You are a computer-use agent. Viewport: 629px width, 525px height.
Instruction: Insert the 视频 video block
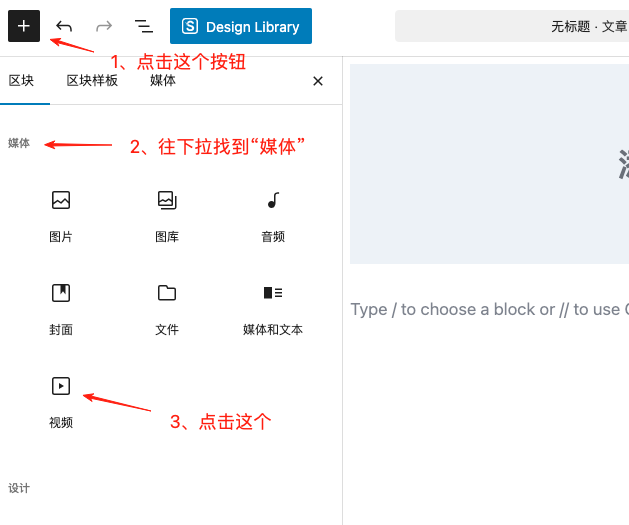tap(61, 400)
